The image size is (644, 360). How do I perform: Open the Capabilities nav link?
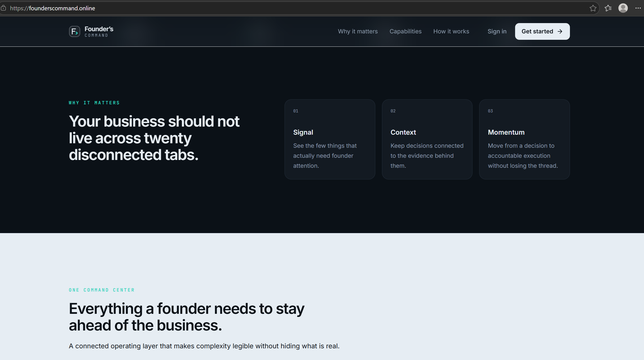405,31
